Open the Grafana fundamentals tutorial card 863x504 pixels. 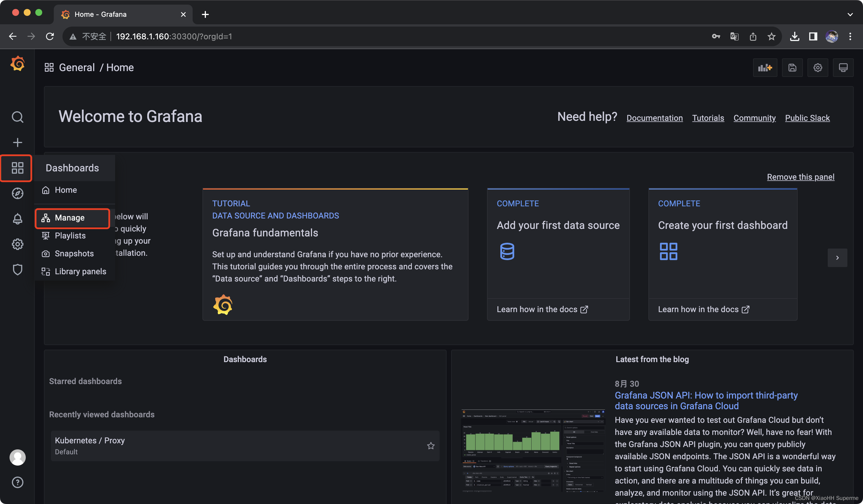[335, 254]
